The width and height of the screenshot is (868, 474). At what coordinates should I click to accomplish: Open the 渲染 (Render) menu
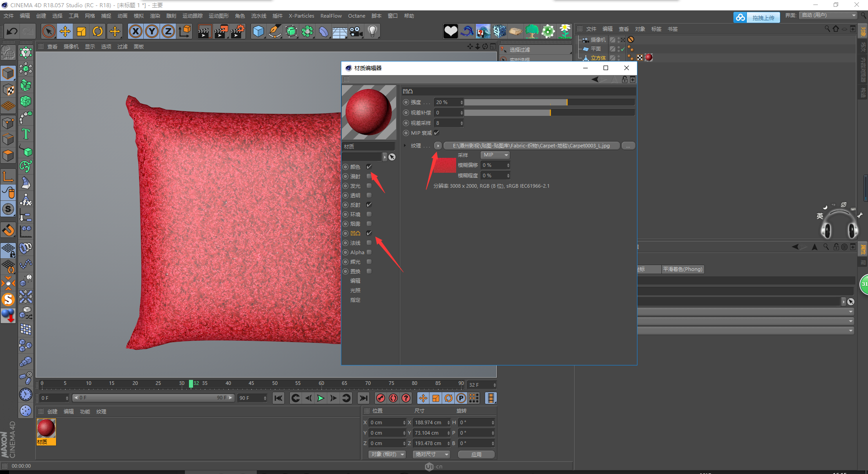pyautogui.click(x=155, y=16)
